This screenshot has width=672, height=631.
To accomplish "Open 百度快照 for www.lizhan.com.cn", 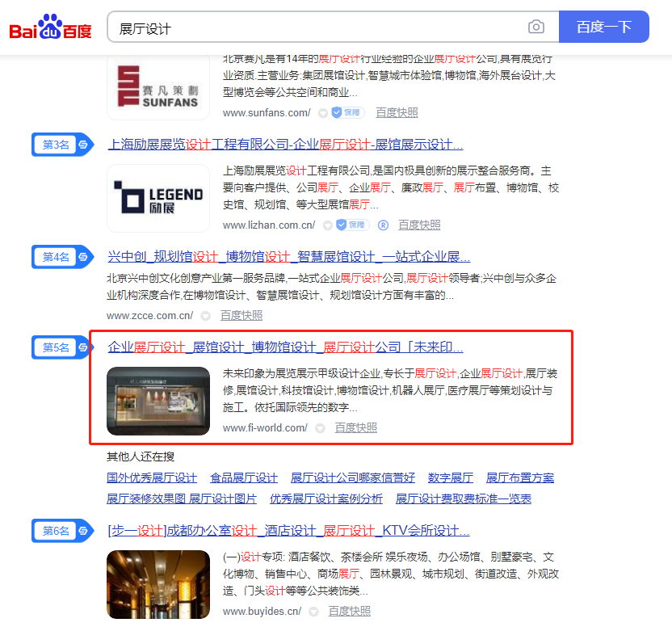I will click(419, 225).
